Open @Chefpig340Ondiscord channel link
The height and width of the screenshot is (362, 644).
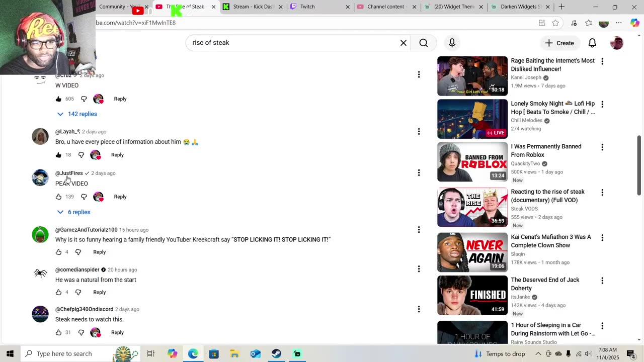(84, 309)
